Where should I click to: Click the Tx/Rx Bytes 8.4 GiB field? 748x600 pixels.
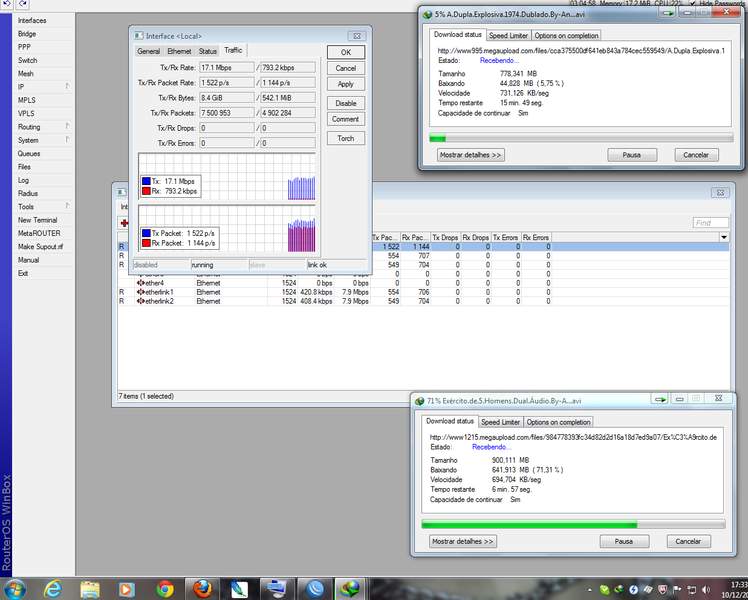(227, 98)
